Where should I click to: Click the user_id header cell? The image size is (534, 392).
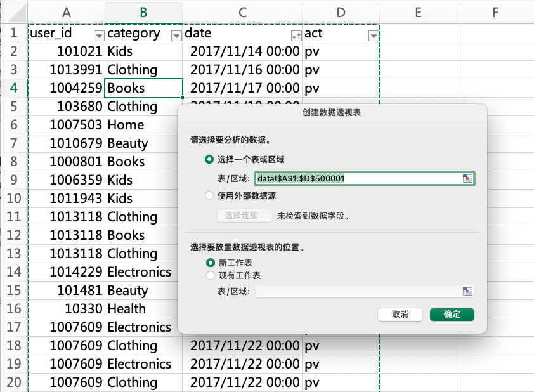click(x=67, y=34)
